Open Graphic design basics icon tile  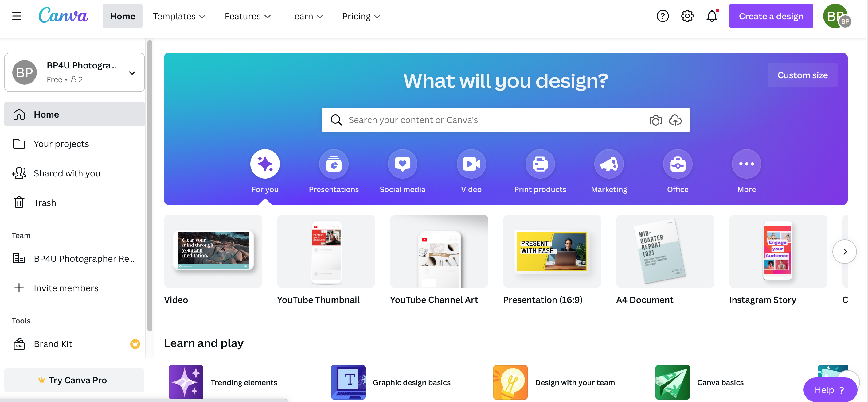(348, 382)
